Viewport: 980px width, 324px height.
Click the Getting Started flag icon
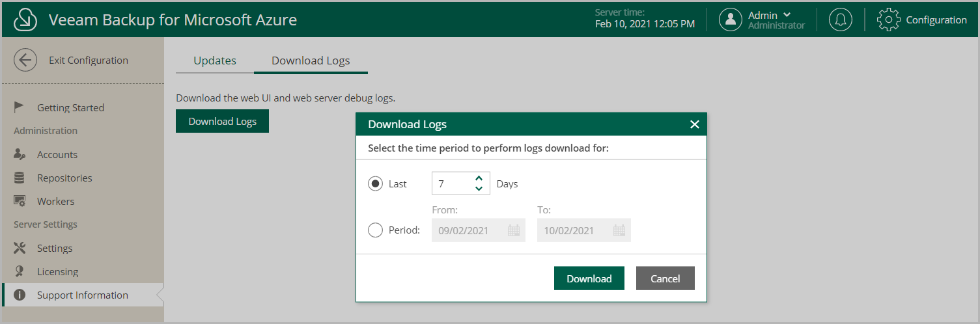tap(20, 107)
